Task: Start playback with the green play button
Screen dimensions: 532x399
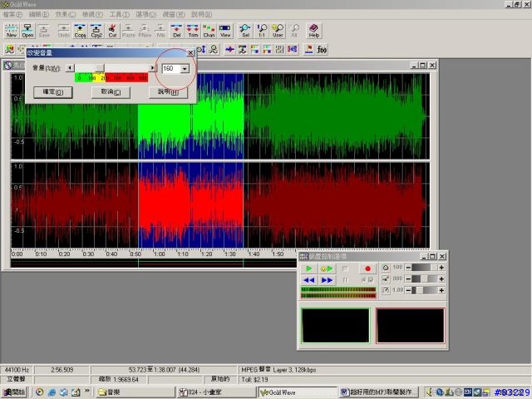Action: (x=309, y=268)
